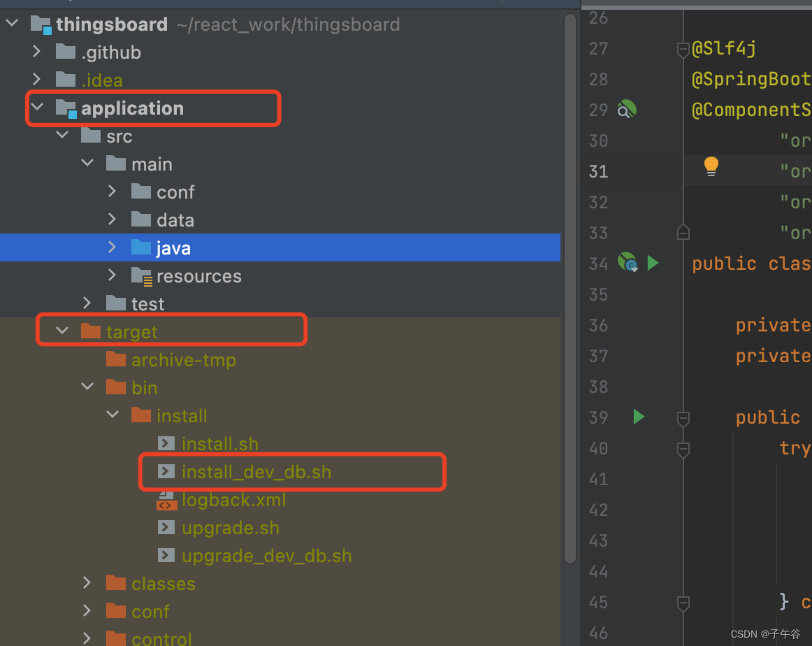The height and width of the screenshot is (646, 812).
Task: Select the archive-tmp folder row
Action: pos(280,359)
